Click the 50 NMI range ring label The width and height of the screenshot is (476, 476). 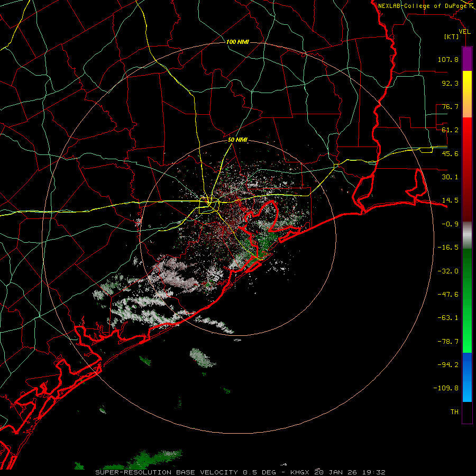[237, 140]
